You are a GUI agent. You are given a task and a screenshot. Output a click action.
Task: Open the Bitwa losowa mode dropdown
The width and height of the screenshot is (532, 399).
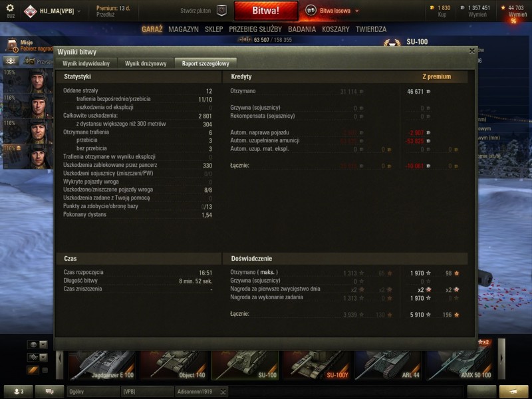pos(356,11)
